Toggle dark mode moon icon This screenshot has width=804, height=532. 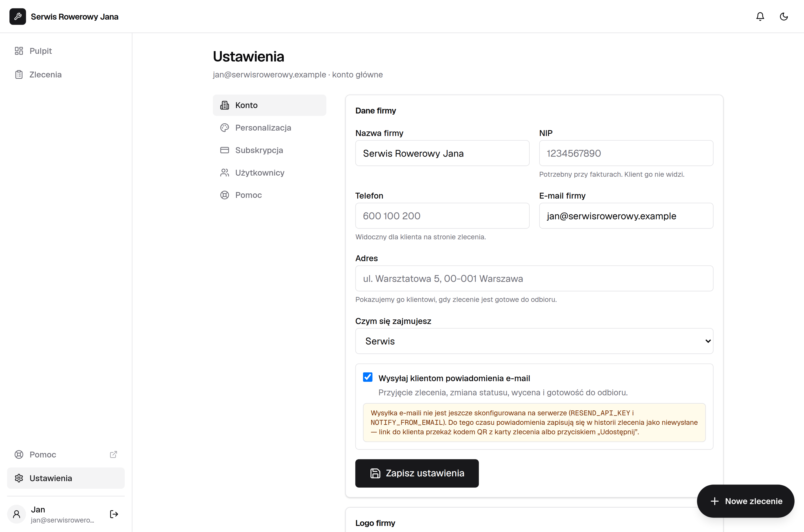click(784, 16)
